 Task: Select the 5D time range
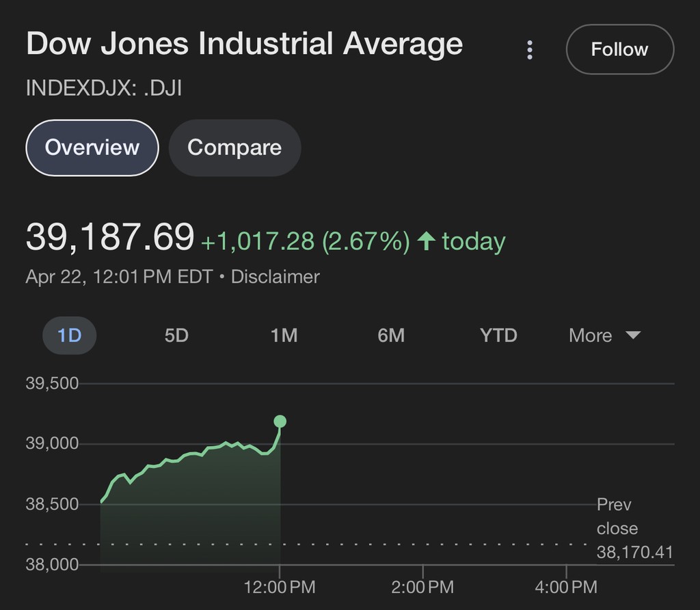[x=176, y=335]
